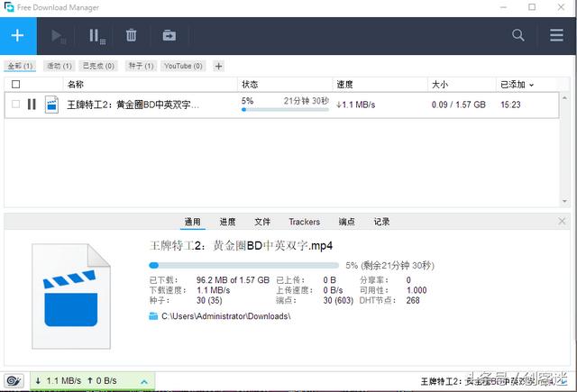577x392 pixels.
Task: Click the details panel progress bar
Action: pyautogui.click(x=243, y=265)
